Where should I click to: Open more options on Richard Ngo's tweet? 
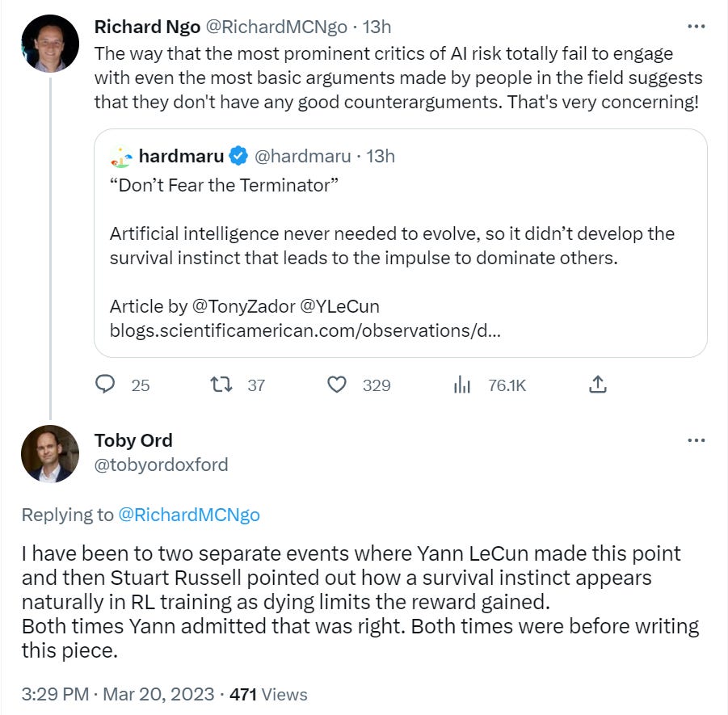tap(696, 26)
